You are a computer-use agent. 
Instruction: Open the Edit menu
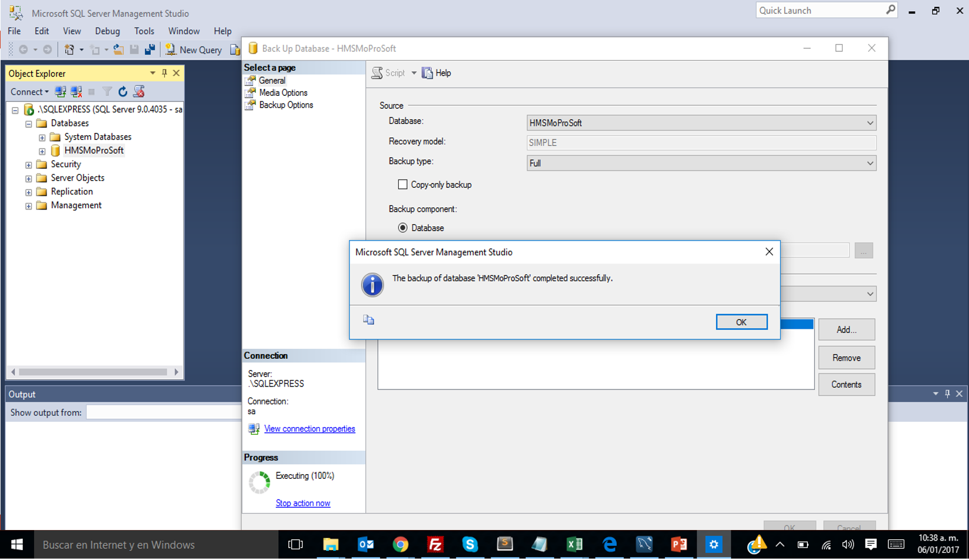coord(42,31)
